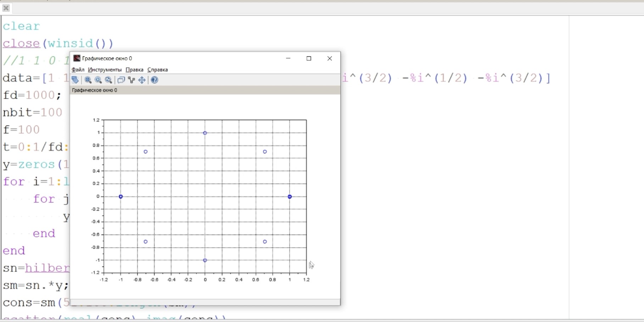Click the 'Графическое окно 0' window title text
Screen dimensions: 644x322
click(x=107, y=58)
